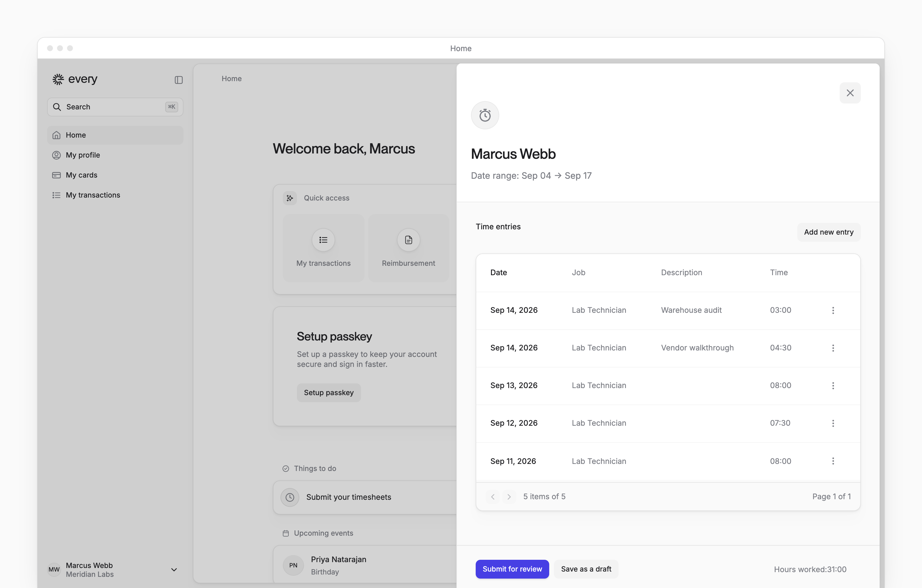Viewport: 922px width, 588px height.
Task: Click the every logo icon
Action: 58,79
